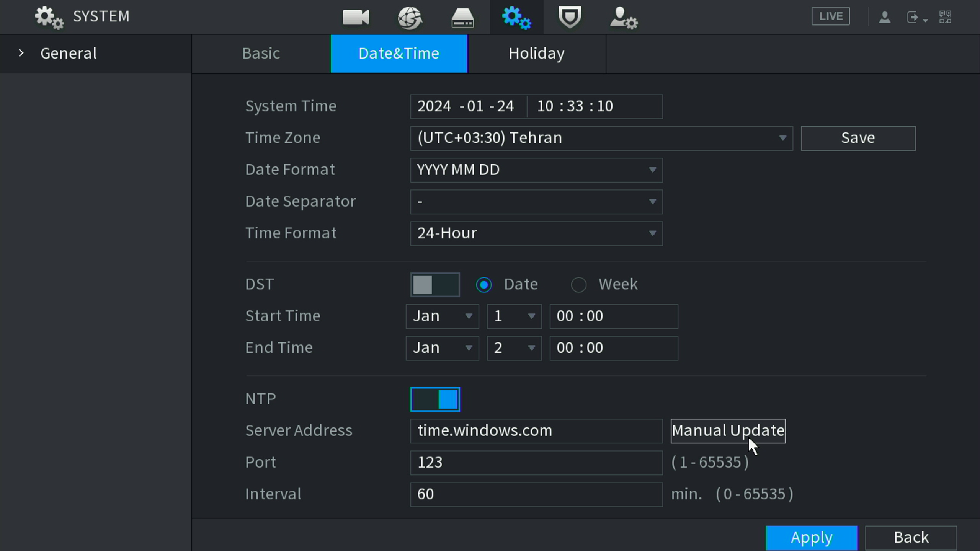The height and width of the screenshot is (551, 980).
Task: Click the QR code icon
Action: (945, 17)
